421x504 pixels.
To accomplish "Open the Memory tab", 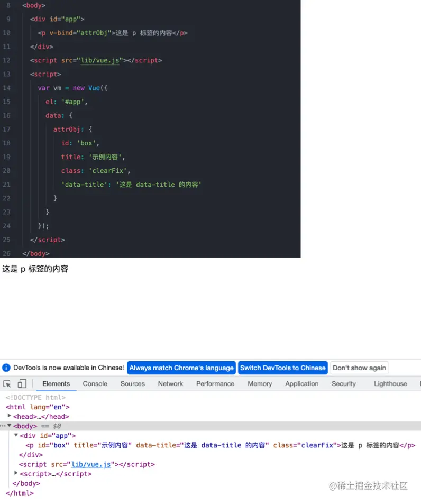I will tap(260, 384).
